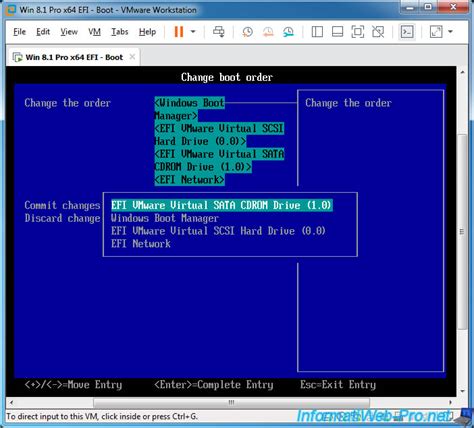Click <EFI Network> in the boot order field
Image resolution: width=474 pixels, height=428 pixels.
[x=189, y=180]
